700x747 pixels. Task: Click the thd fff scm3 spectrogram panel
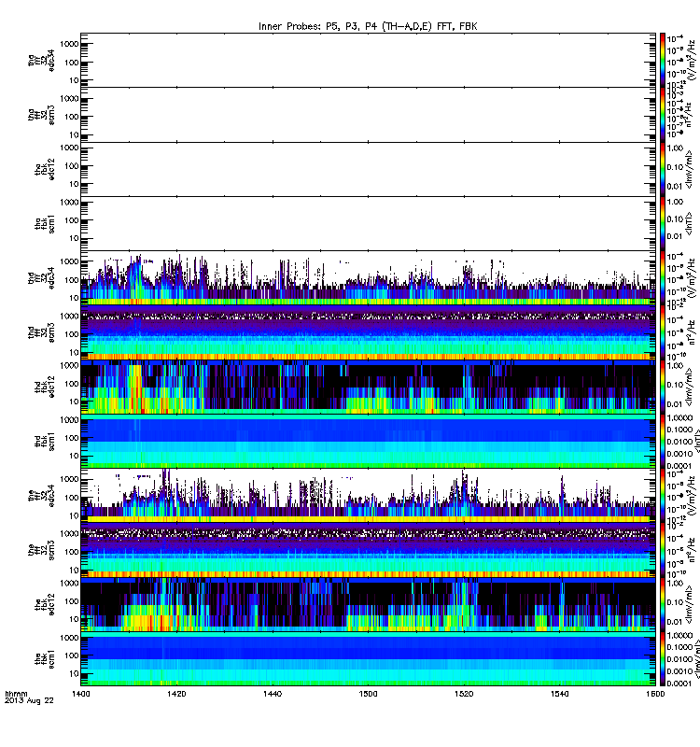368,332
